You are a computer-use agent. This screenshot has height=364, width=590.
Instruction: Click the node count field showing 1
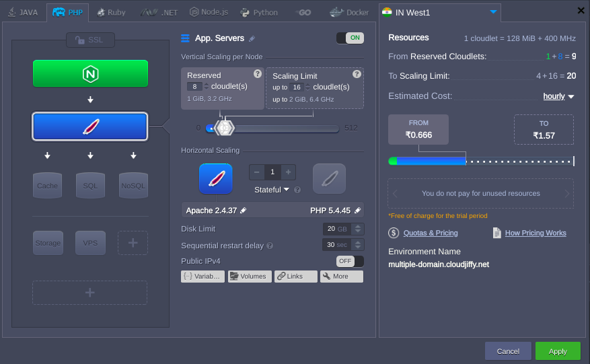point(272,172)
